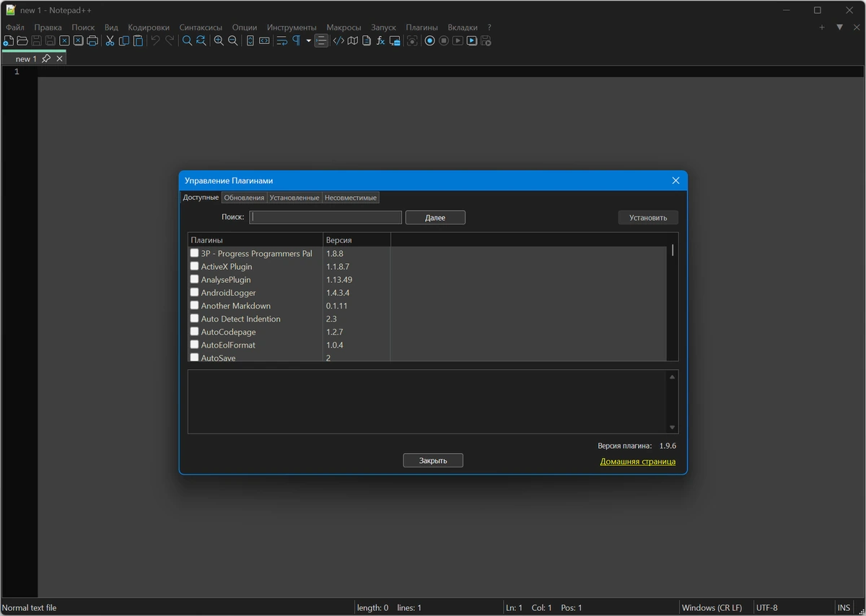Pin the new 1 tab
The width and height of the screenshot is (866, 616).
click(x=46, y=58)
